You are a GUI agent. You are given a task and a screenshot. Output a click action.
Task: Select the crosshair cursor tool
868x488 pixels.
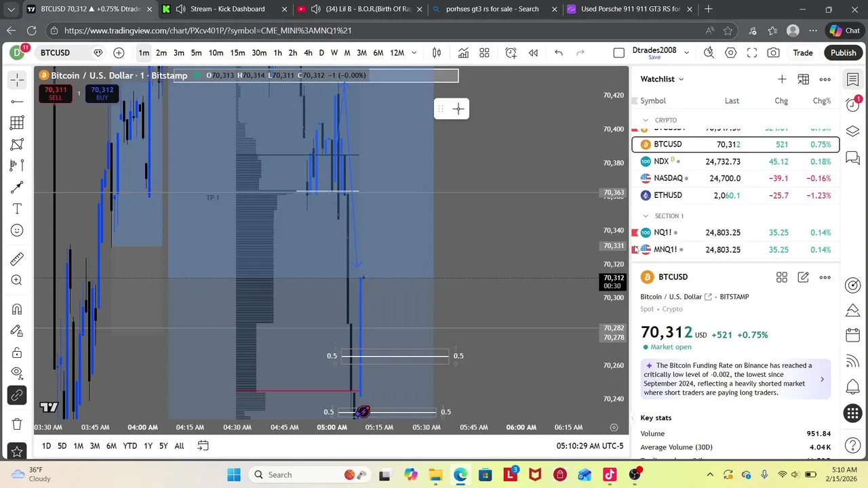tap(17, 80)
